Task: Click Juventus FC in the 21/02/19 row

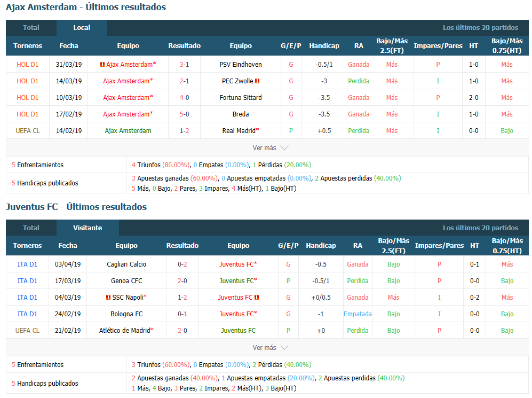Action: [x=238, y=331]
